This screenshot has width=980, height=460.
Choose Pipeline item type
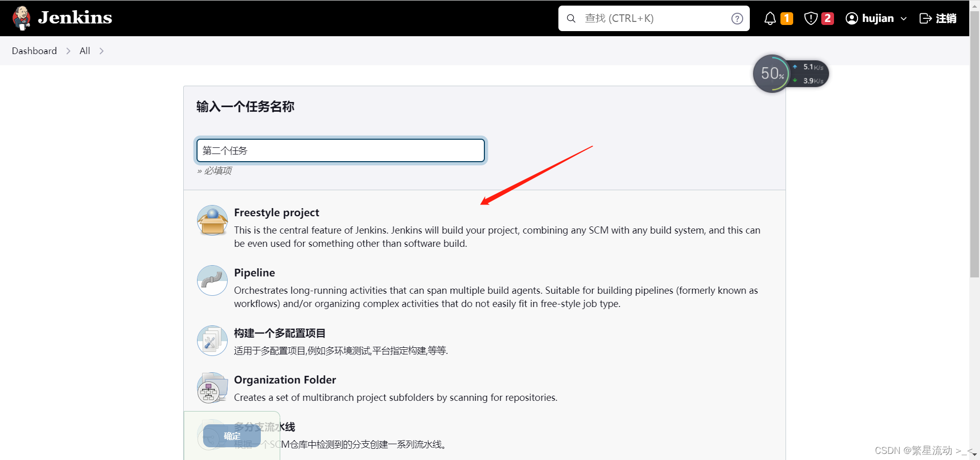(255, 273)
